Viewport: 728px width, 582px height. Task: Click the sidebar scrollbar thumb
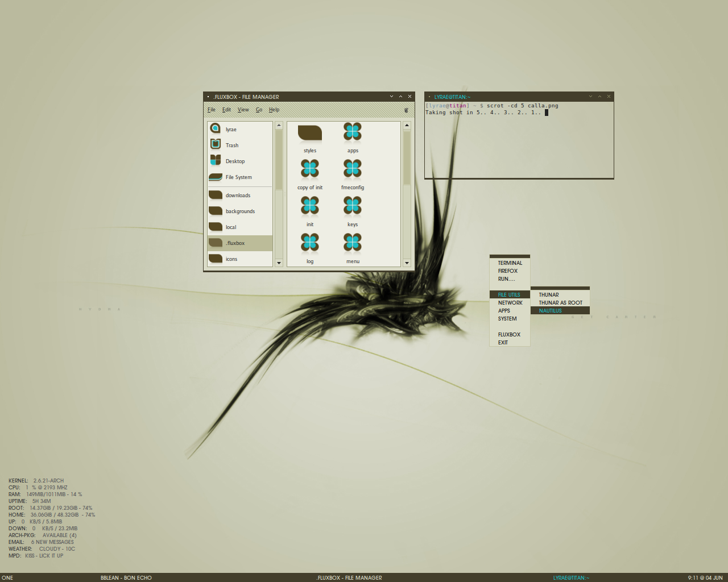[x=279, y=160]
